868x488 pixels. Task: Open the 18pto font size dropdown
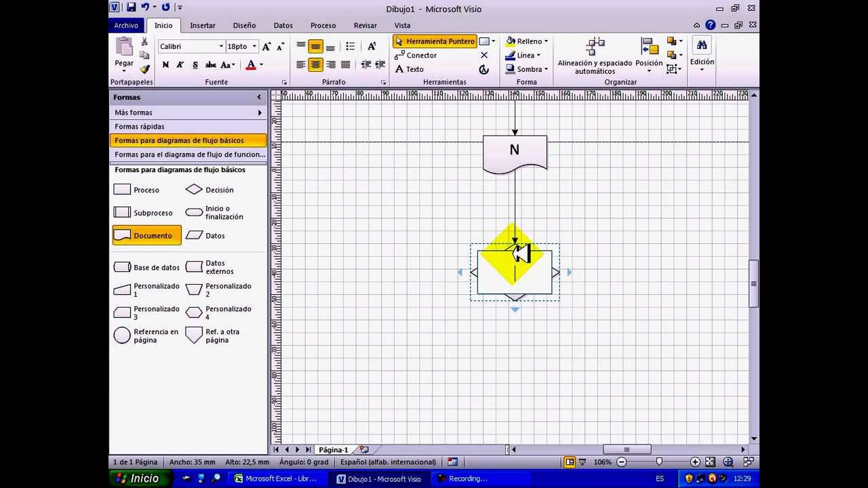pos(254,47)
